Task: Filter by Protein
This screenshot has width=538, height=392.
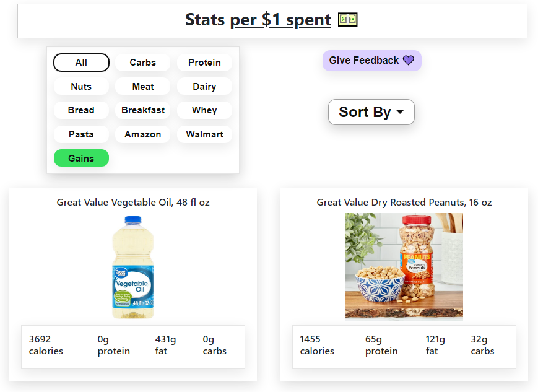Action: tap(204, 63)
